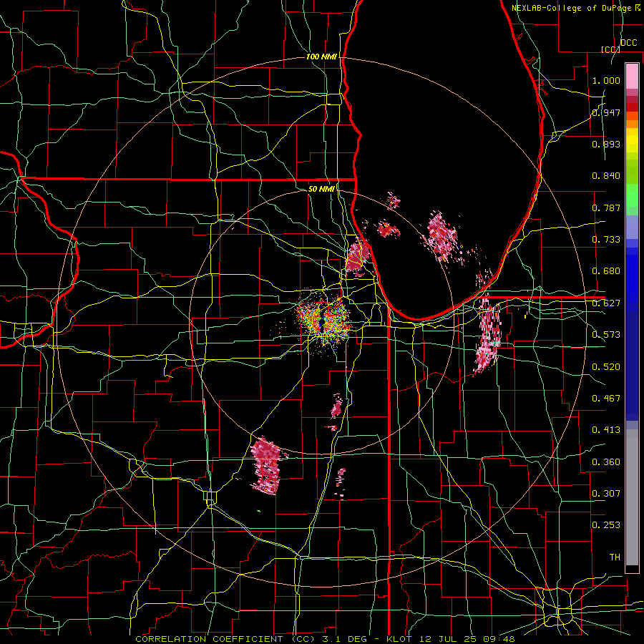Viewport: 644px width, 644px height.
Task: Select the 0.573 legend value
Action: (x=606, y=335)
